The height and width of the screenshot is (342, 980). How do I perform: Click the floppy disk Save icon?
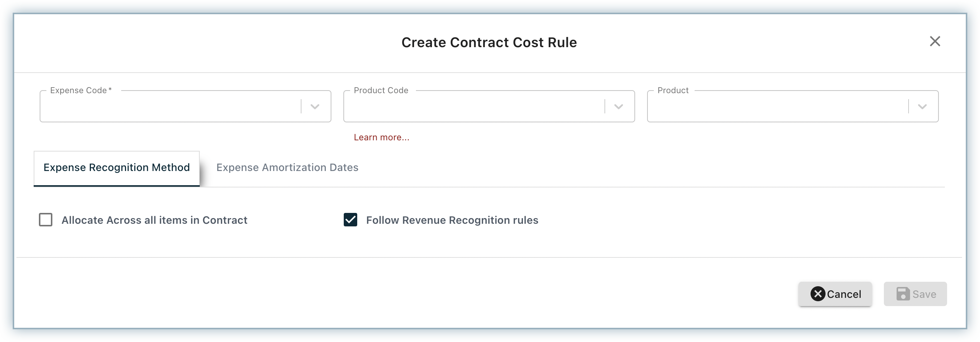click(x=903, y=294)
